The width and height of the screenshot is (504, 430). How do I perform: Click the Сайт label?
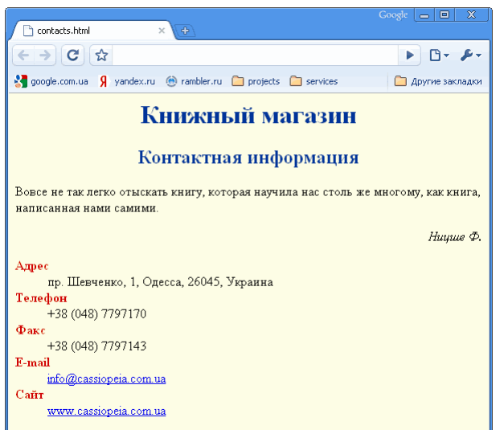[29, 395]
